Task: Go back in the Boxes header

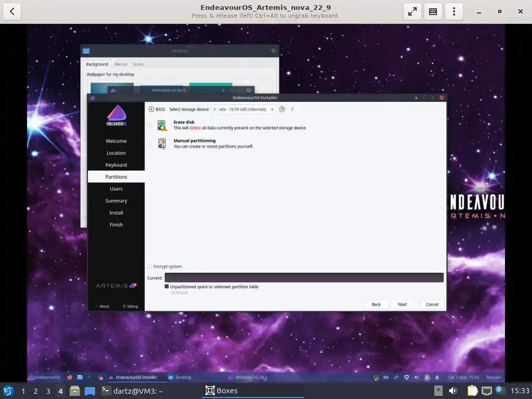Action: 12,11
